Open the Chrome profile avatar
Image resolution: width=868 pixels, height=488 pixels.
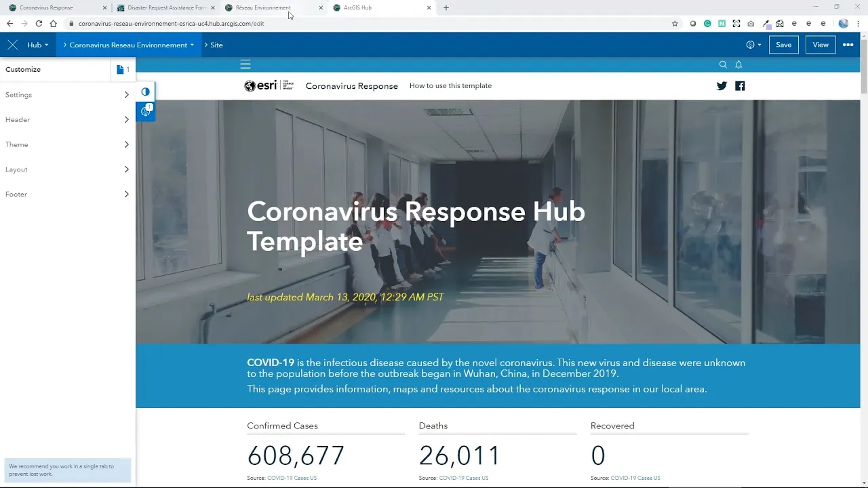[843, 23]
